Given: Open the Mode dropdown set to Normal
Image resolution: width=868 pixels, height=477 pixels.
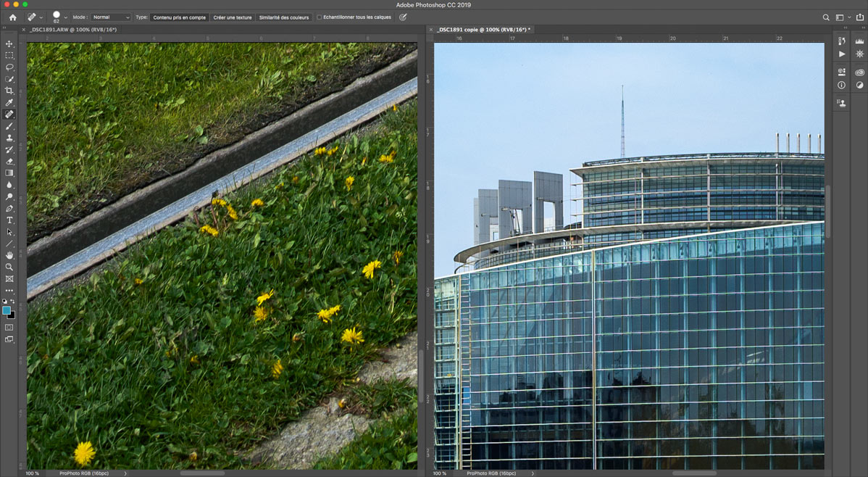Looking at the screenshot, I should point(111,17).
